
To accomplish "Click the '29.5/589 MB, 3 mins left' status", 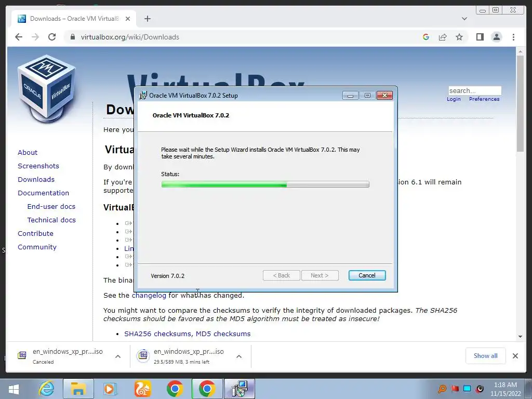I will tap(181, 362).
